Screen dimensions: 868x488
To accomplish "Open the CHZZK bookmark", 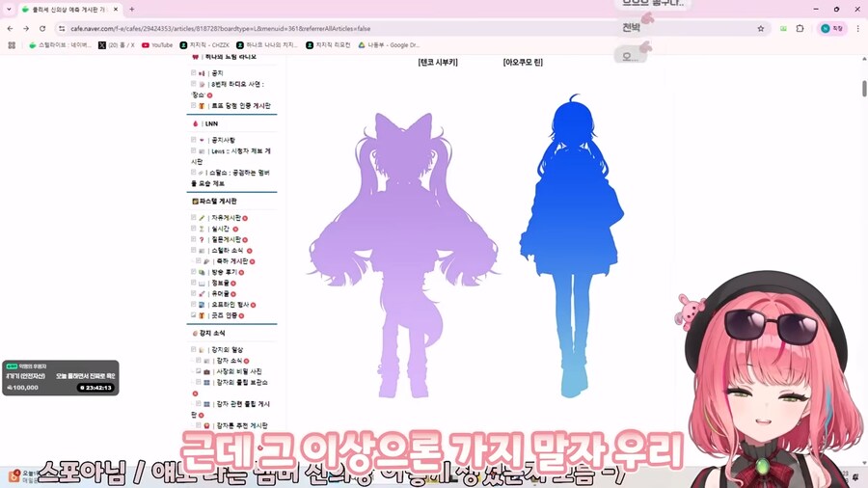I will pos(204,44).
